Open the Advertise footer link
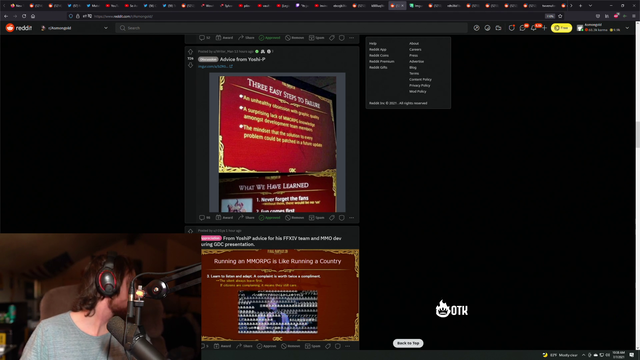The width and height of the screenshot is (640, 360). pos(416,62)
